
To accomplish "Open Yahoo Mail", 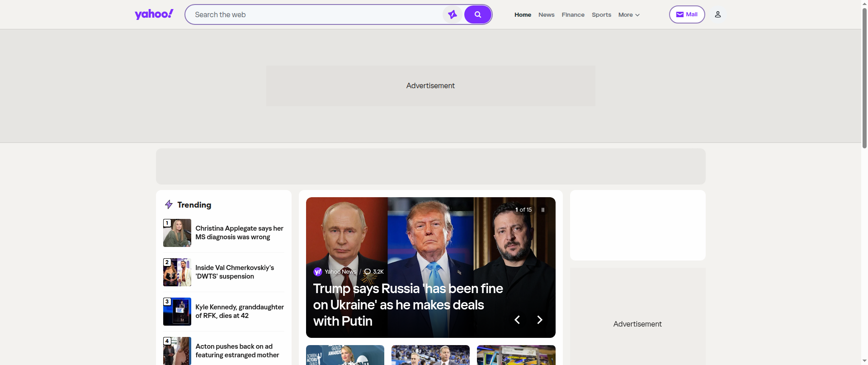I will [x=687, y=14].
